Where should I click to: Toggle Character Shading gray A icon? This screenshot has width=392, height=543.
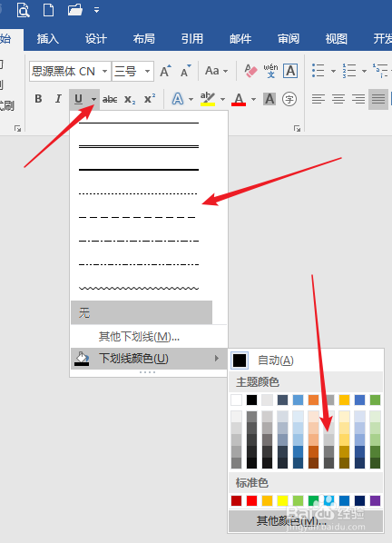pos(269,99)
